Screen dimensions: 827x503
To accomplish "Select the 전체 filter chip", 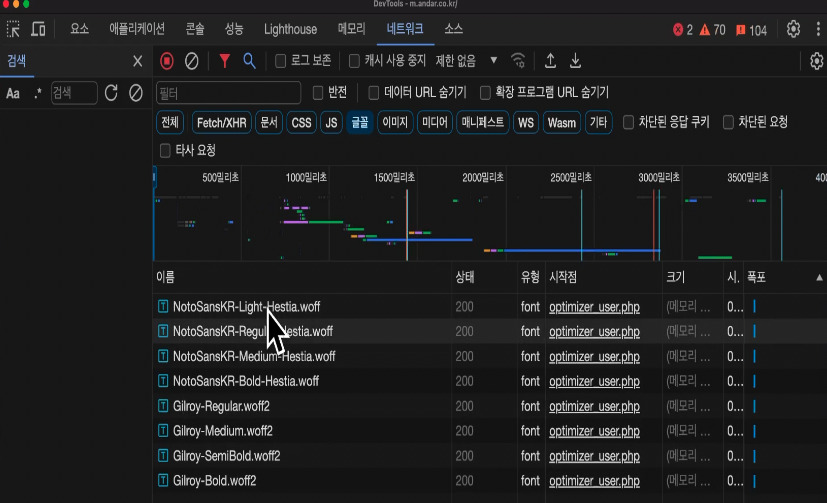I will [x=170, y=122].
